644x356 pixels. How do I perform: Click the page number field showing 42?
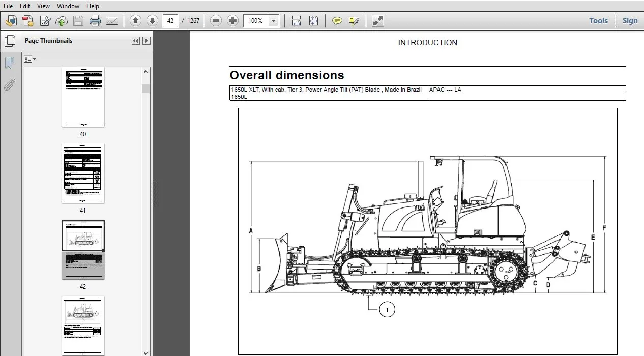[x=170, y=21]
